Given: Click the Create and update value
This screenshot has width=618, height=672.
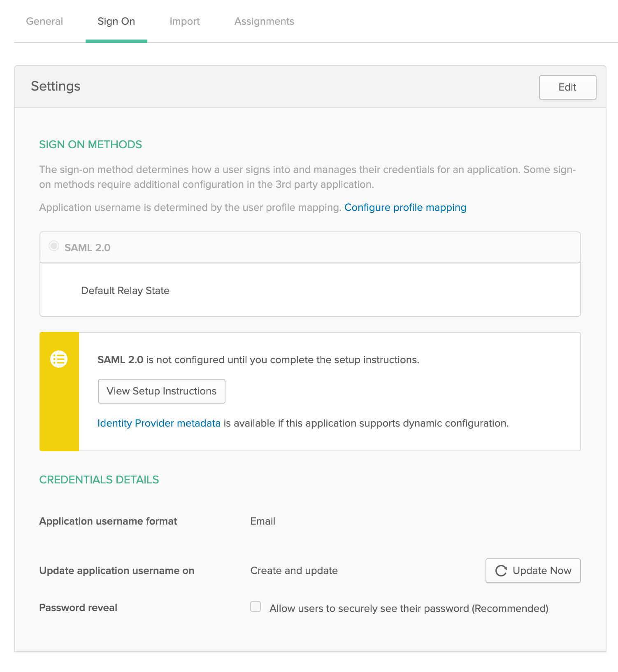Looking at the screenshot, I should point(294,571).
